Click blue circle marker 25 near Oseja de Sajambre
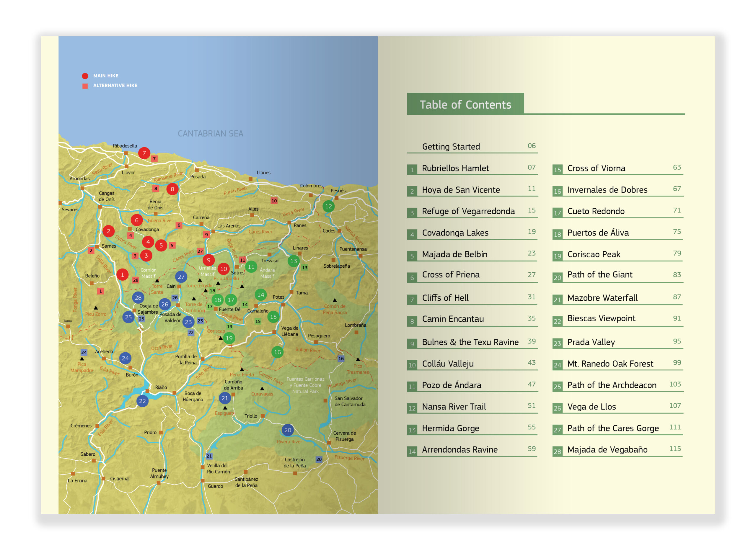This screenshot has width=756, height=553. pos(129,317)
